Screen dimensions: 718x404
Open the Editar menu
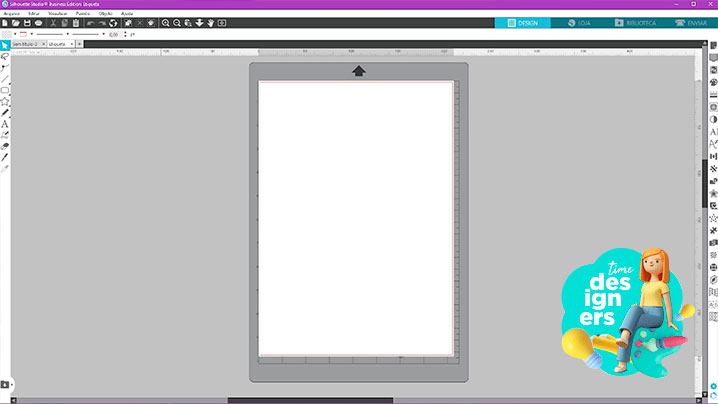34,14
